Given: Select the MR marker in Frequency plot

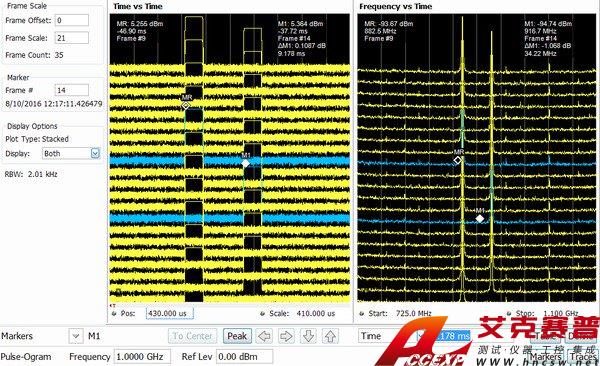Looking at the screenshot, I should (458, 160).
